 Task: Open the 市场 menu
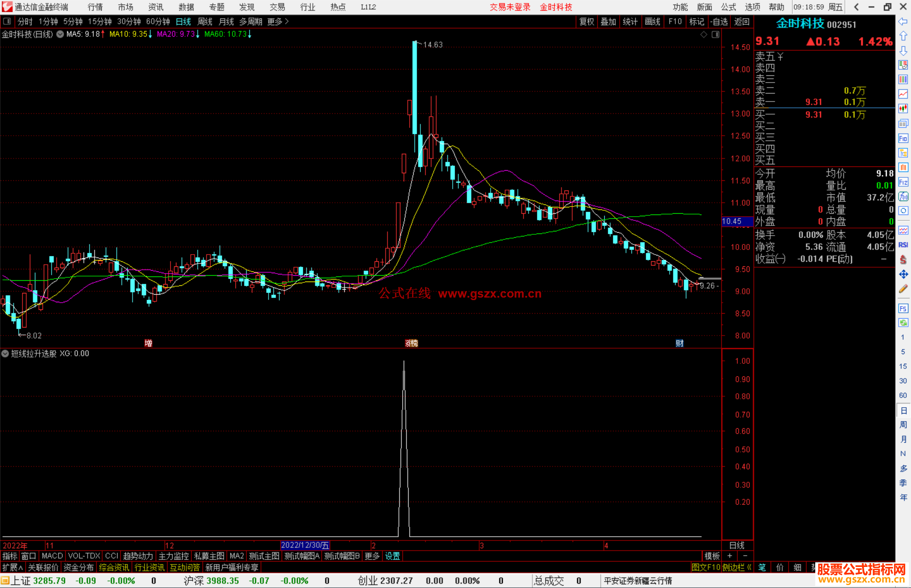coord(126,7)
